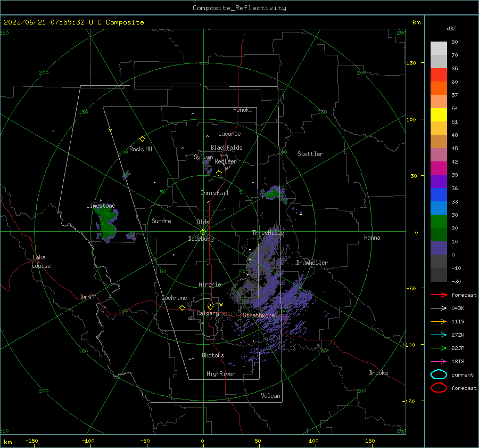Select the Banff label
This screenshot has width=479, height=448.
(88, 297)
